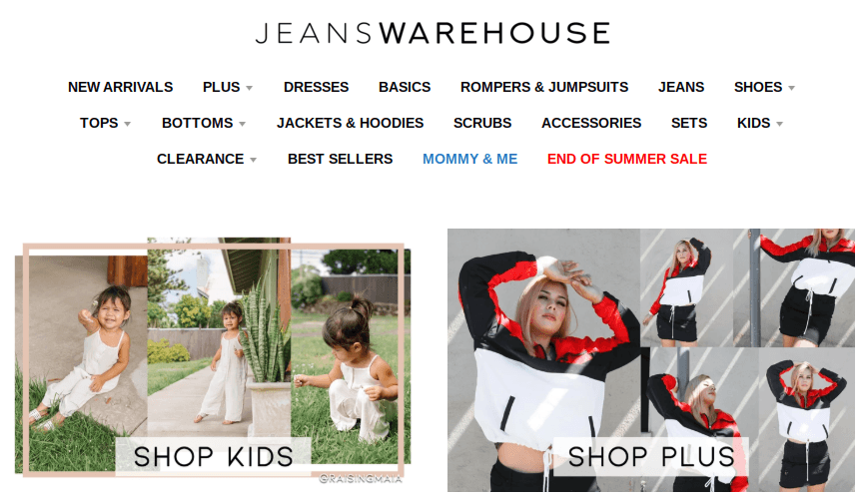Open the red End of Summer Sale link
The width and height of the screenshot is (868, 501).
[x=627, y=159]
